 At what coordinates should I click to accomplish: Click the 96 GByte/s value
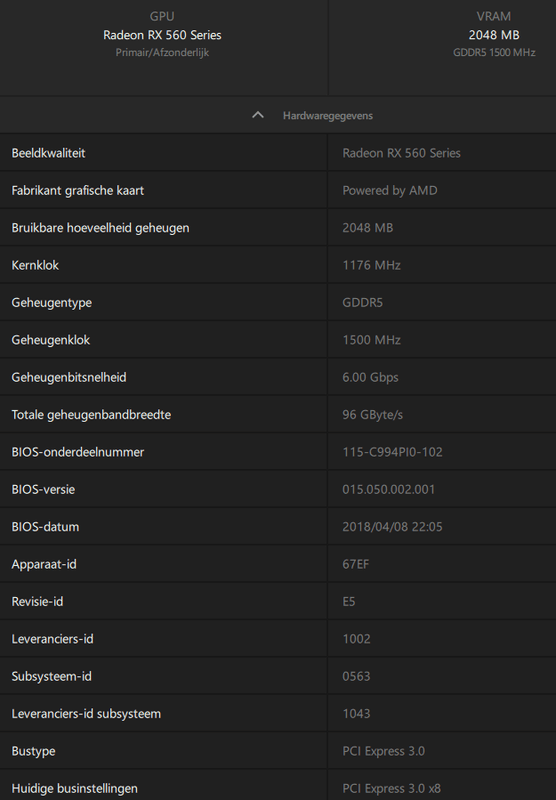[372, 415]
